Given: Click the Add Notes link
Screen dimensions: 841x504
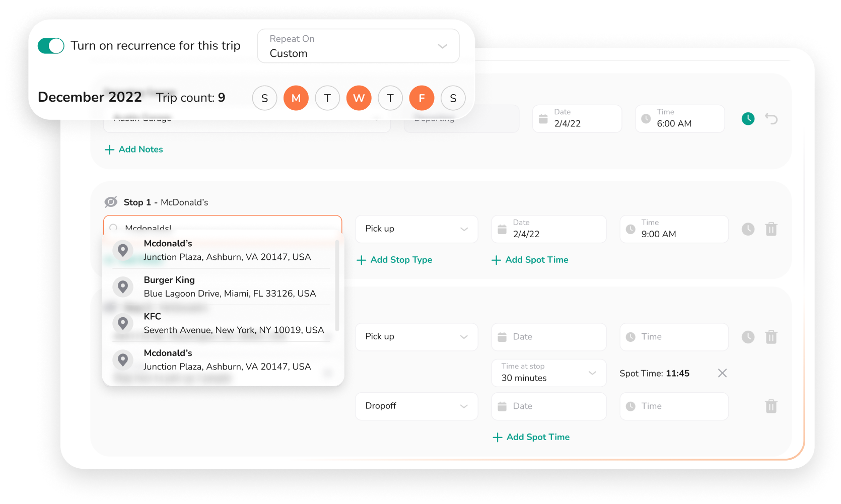Looking at the screenshot, I should [133, 150].
